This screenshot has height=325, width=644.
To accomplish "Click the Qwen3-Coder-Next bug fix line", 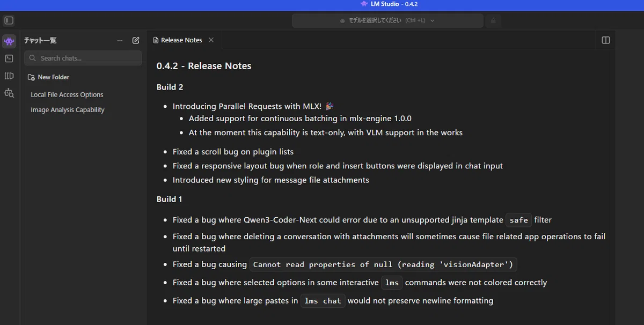I will tap(362, 220).
